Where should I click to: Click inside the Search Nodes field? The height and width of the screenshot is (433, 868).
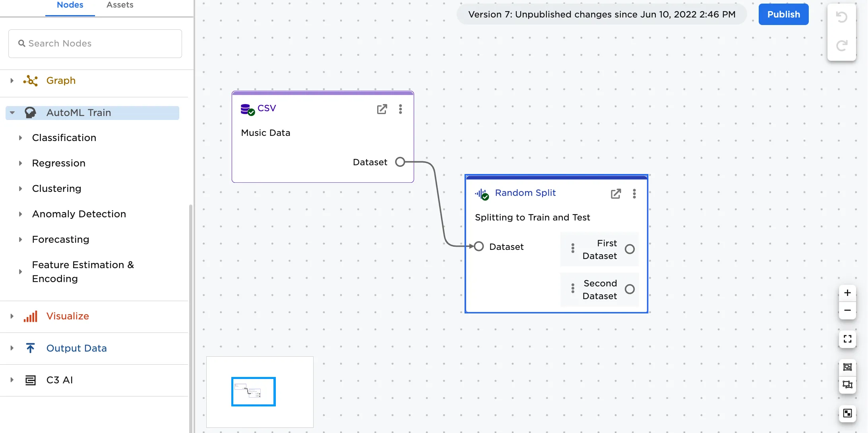point(95,43)
